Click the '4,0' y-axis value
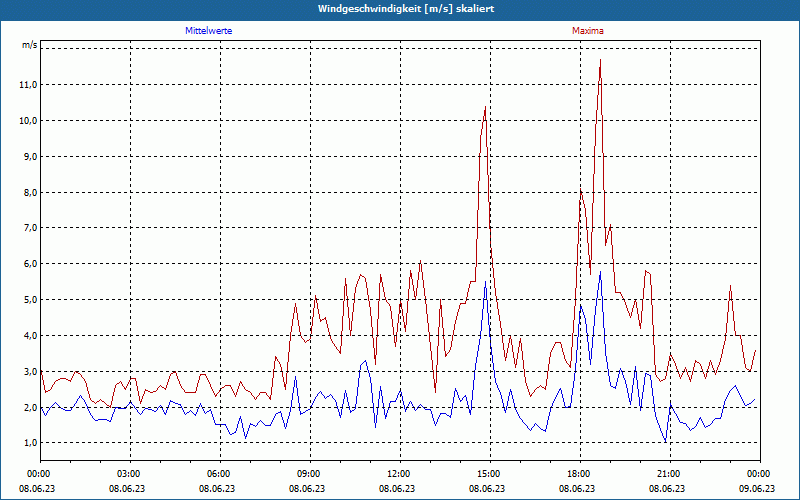This screenshot has width=800, height=500. point(31,336)
